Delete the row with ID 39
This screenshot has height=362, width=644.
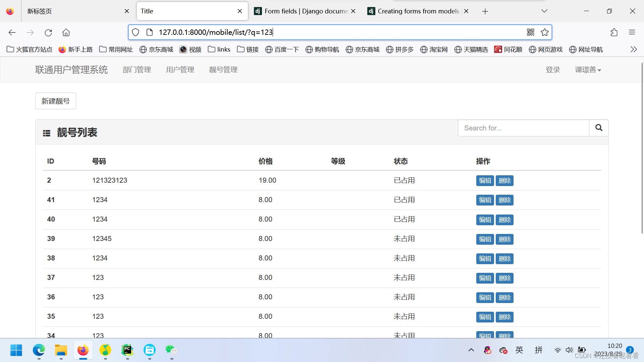[504, 239]
